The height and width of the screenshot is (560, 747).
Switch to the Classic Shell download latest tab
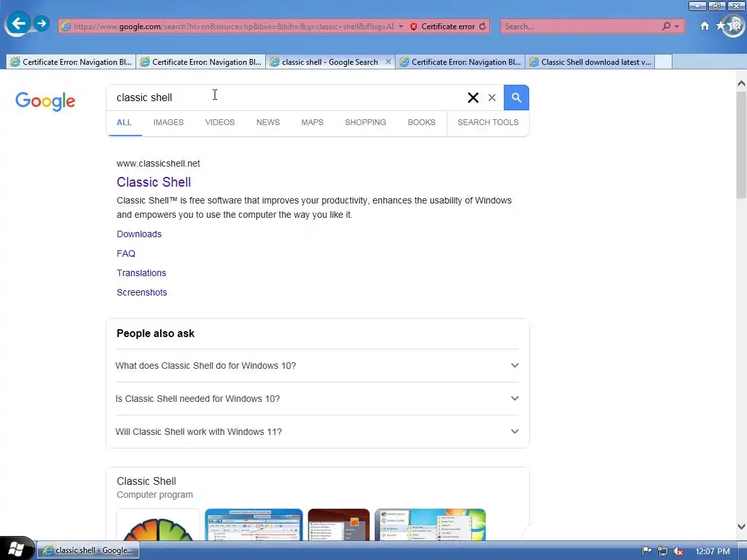[590, 62]
